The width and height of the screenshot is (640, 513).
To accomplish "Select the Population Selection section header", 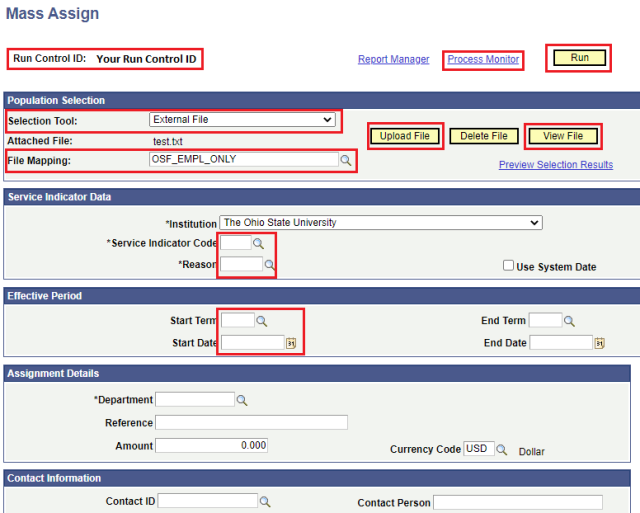I will [x=56, y=100].
